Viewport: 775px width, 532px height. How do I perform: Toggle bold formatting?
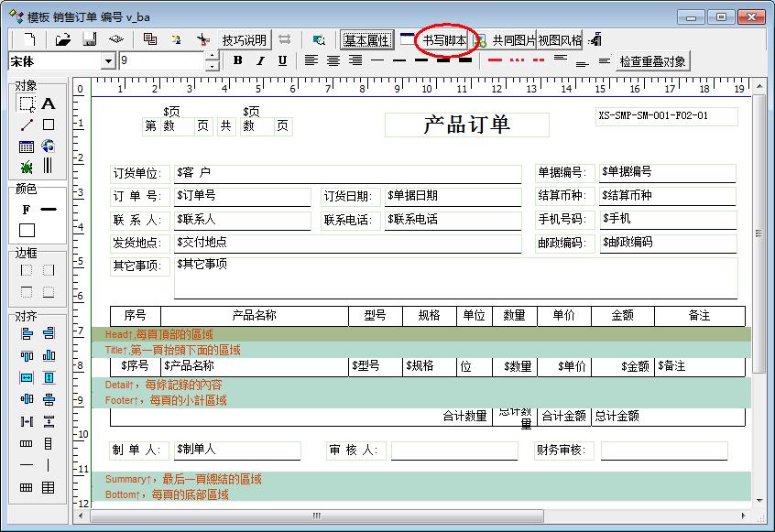pyautogui.click(x=238, y=60)
